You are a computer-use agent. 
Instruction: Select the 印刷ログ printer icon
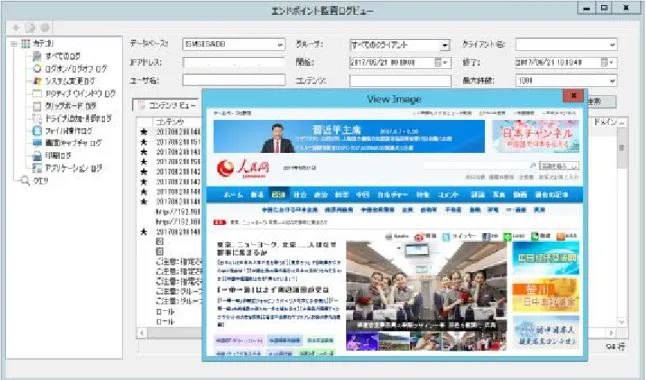(x=37, y=156)
